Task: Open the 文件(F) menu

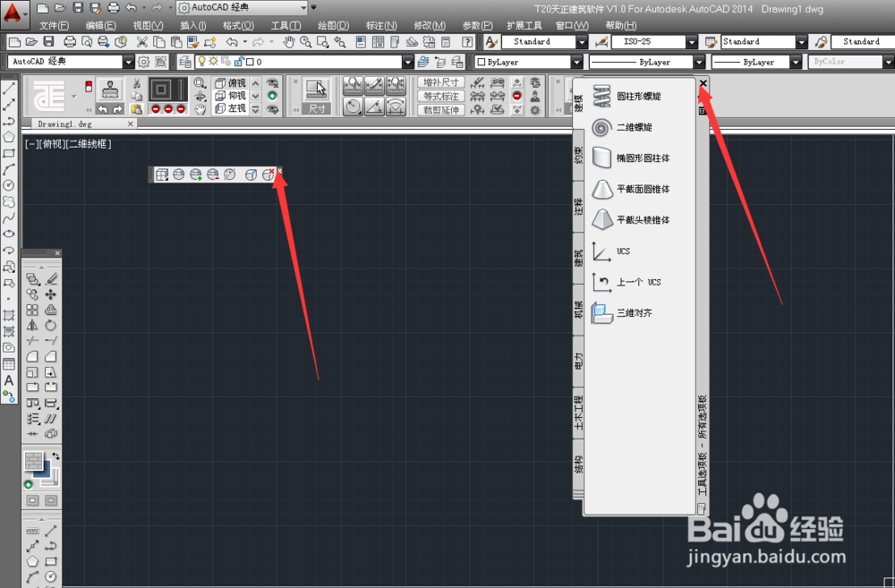Action: tap(55, 26)
